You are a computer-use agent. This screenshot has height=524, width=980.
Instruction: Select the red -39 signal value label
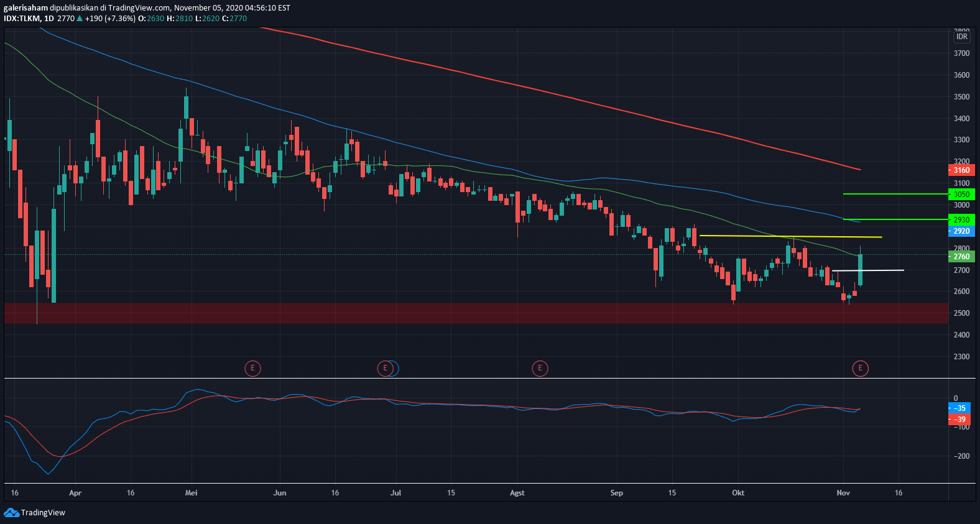click(x=959, y=420)
